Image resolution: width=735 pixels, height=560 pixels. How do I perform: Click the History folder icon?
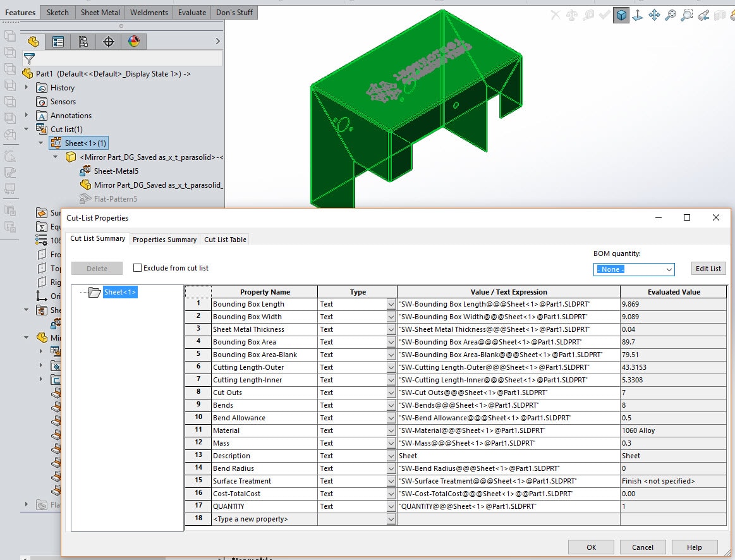(42, 88)
